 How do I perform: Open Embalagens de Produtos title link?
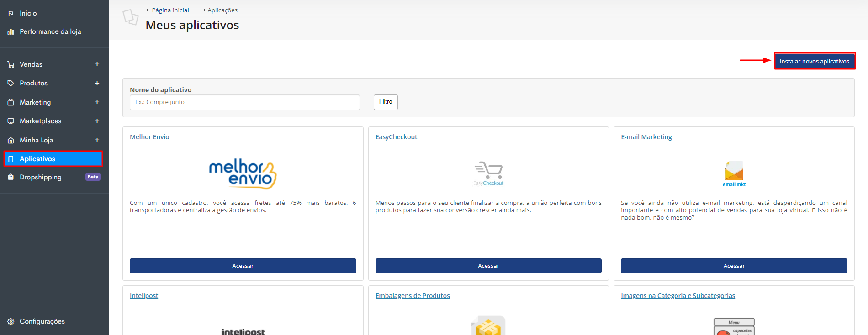[413, 296]
